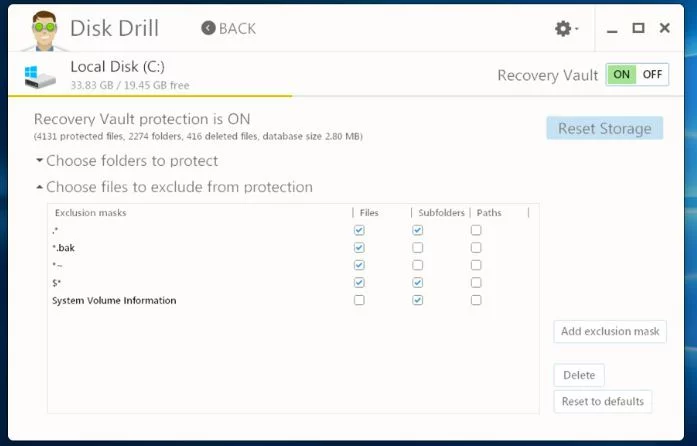
Task: Minimize the Disk Drill window
Action: coord(612,29)
